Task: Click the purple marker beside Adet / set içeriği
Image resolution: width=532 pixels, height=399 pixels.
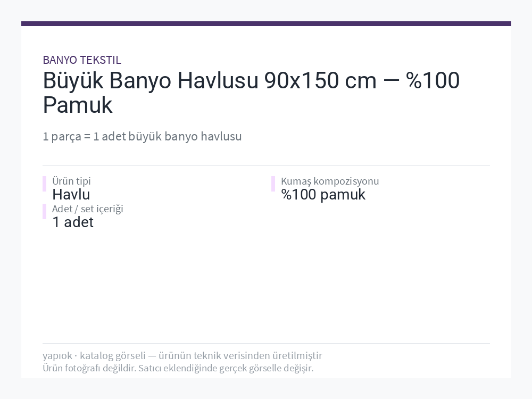Action: [x=45, y=211]
